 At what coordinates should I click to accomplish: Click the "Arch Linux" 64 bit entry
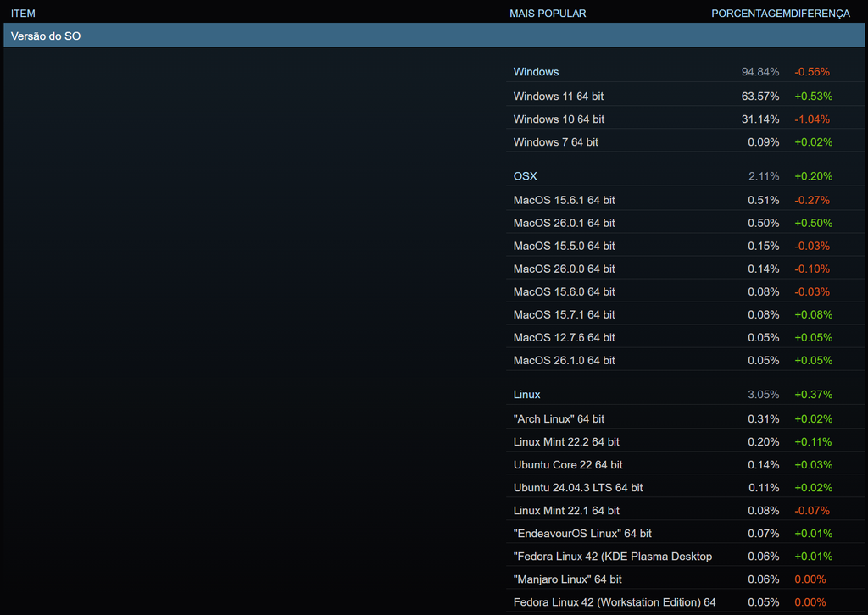click(x=559, y=419)
